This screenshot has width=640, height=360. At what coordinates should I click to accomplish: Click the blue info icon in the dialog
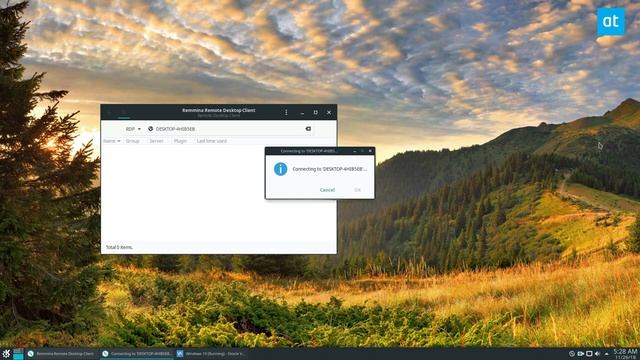pos(280,169)
